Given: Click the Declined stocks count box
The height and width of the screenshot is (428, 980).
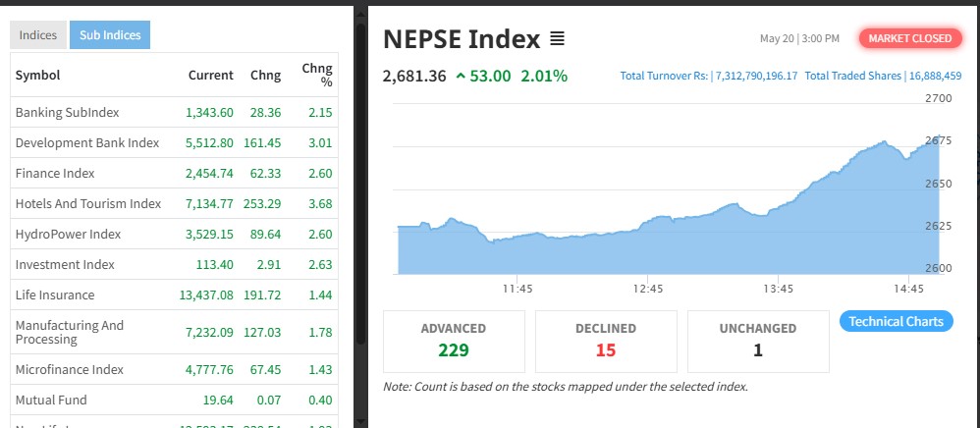Looking at the screenshot, I should (606, 341).
